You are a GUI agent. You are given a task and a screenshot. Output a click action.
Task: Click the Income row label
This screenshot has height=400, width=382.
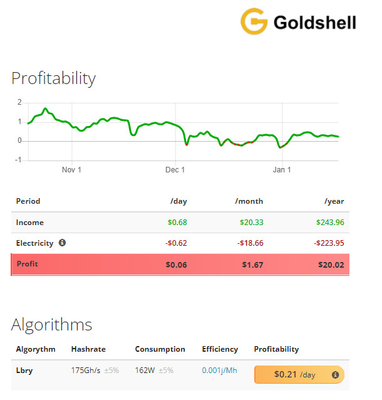click(x=30, y=222)
